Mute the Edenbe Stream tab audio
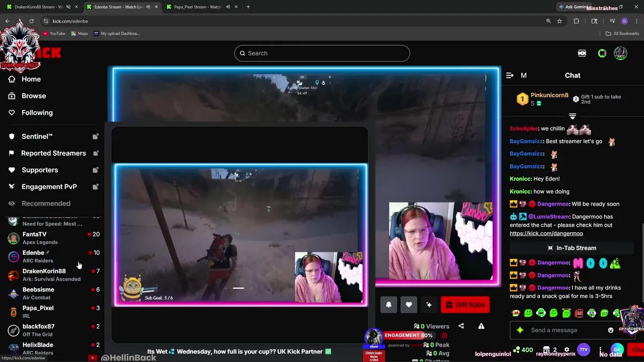644x362 pixels. [148, 7]
